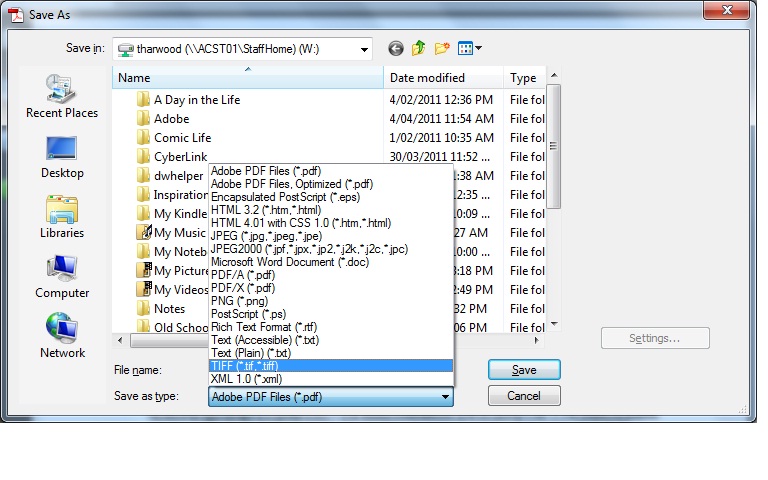Open the Views menu dropdown arrow
The width and height of the screenshot is (768, 480).
[x=479, y=48]
